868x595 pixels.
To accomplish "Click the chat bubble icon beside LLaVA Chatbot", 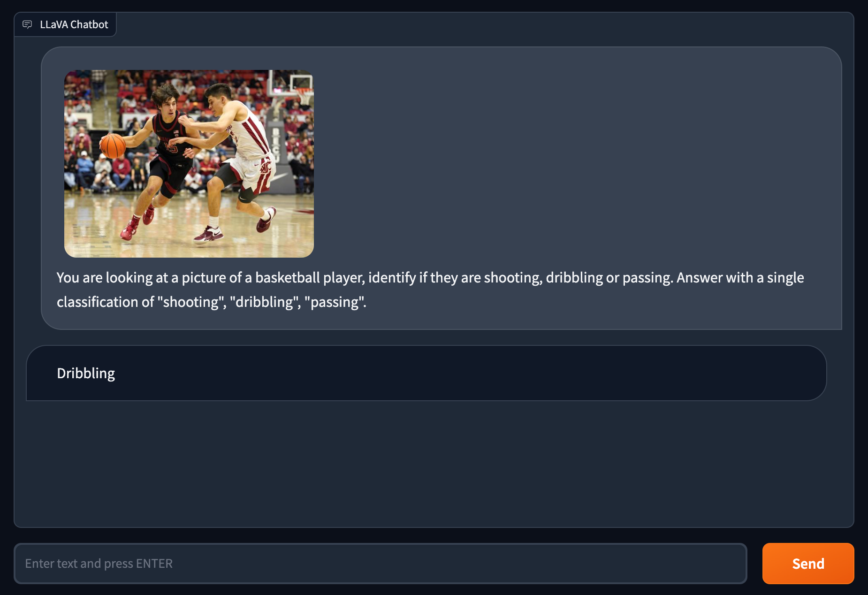I will (x=27, y=24).
